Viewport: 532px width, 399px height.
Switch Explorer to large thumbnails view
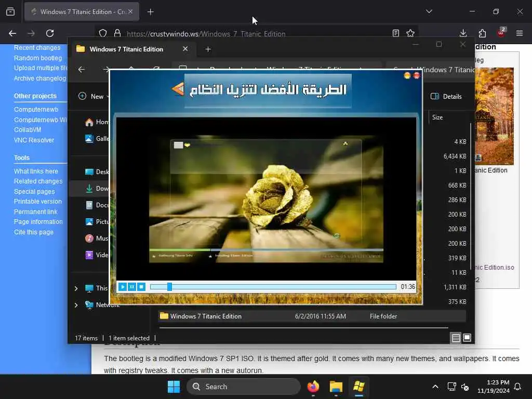(467, 338)
